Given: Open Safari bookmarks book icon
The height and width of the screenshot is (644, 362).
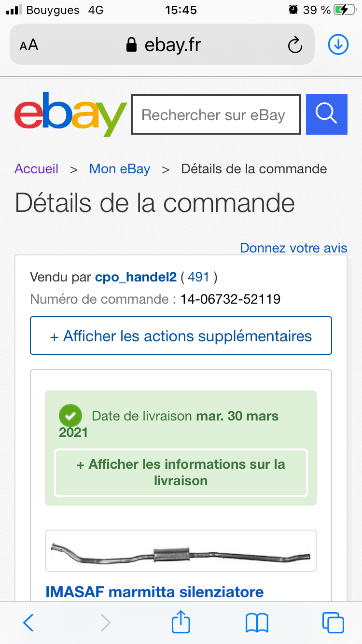Looking at the screenshot, I should coord(257,622).
